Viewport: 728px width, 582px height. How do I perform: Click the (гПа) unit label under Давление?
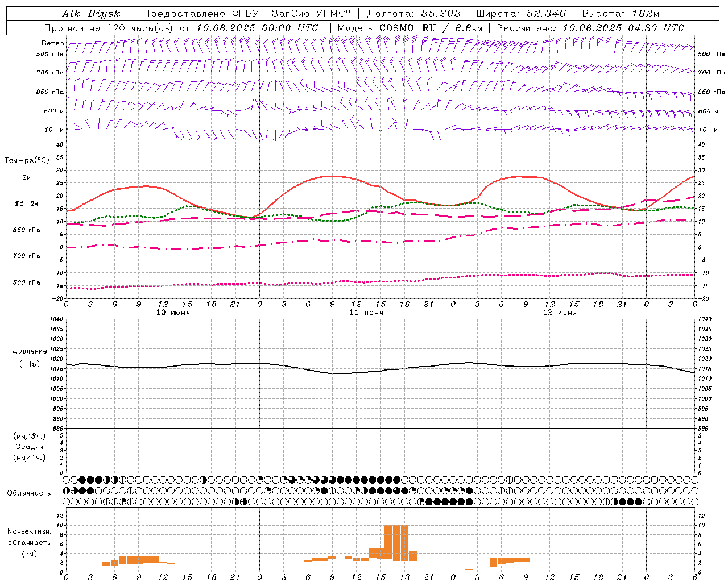30,364
